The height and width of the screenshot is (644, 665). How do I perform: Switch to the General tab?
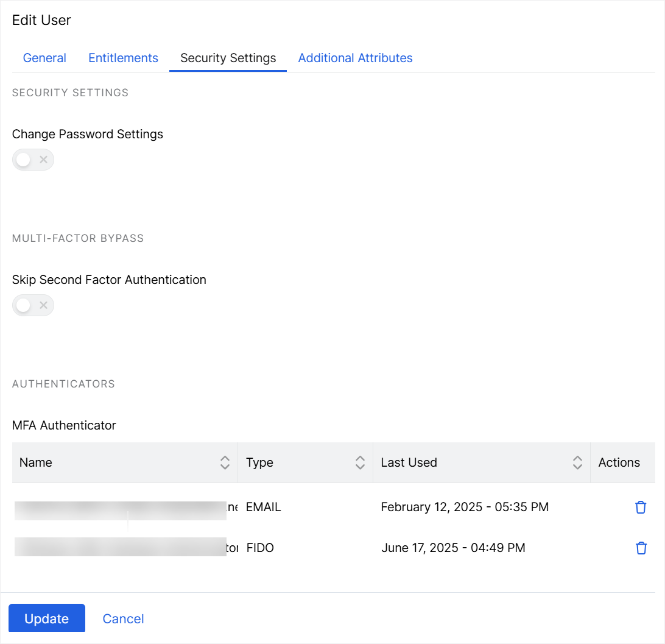[44, 58]
